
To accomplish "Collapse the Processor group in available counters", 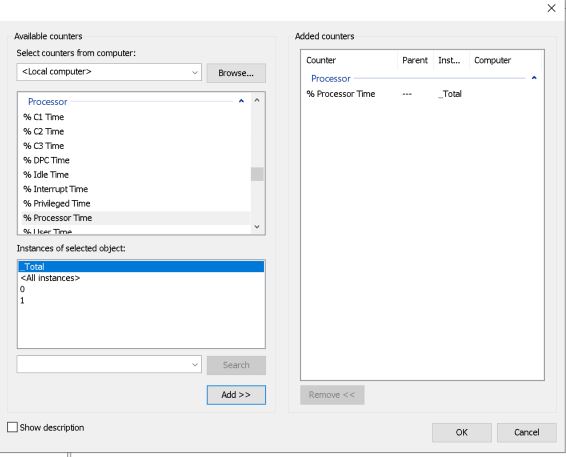I will pyautogui.click(x=241, y=101).
